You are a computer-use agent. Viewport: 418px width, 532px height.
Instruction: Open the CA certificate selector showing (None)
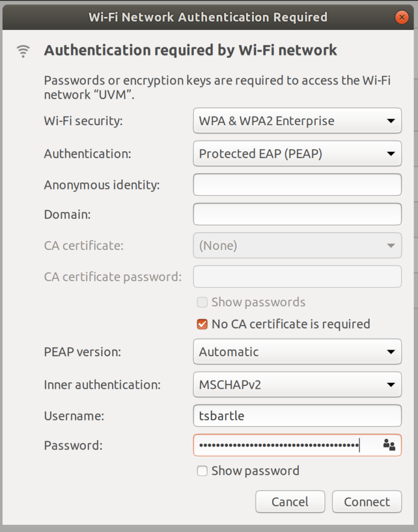tap(297, 246)
